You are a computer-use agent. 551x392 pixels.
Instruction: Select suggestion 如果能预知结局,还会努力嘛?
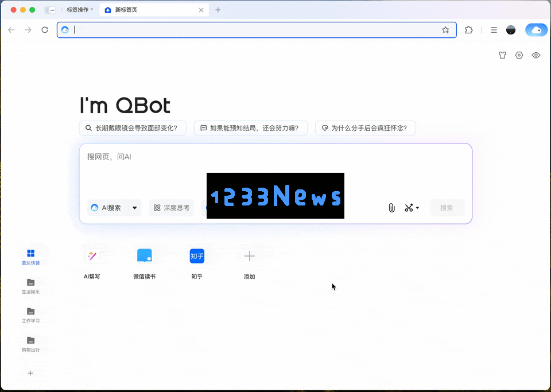[x=251, y=128]
